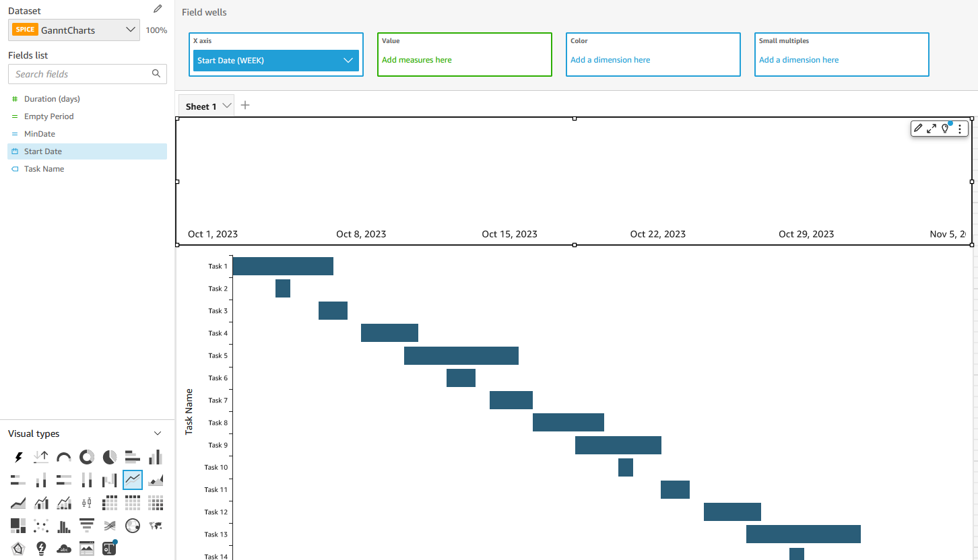Image resolution: width=978 pixels, height=560 pixels.
Task: Click inside the Search fields box
Action: tap(81, 73)
